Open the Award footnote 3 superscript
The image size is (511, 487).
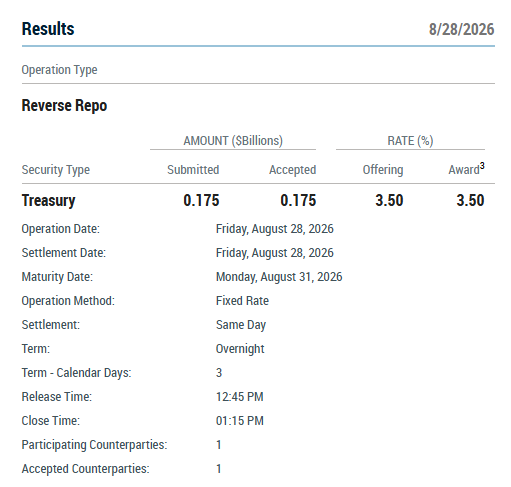pos(482,166)
